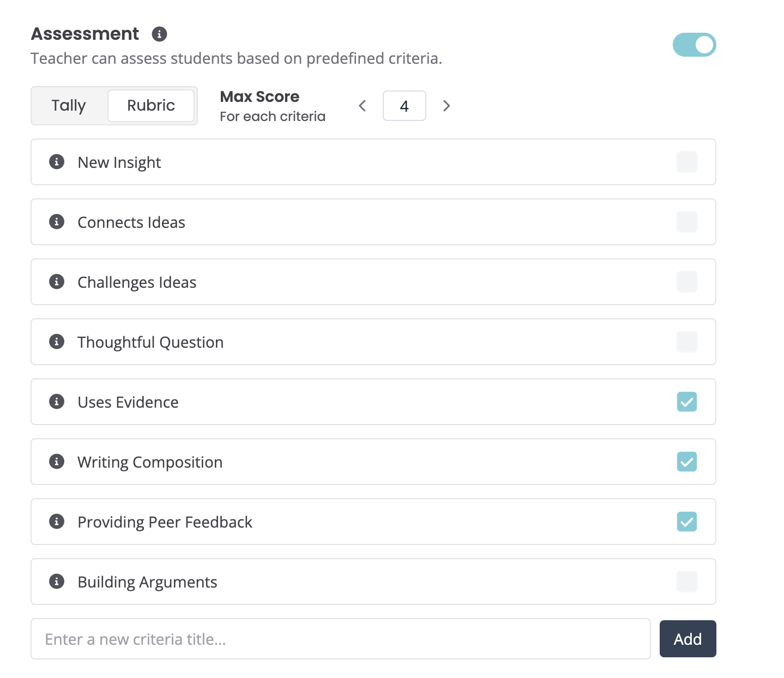Switch to the Tally tab
The height and width of the screenshot is (678, 784).
click(x=69, y=106)
